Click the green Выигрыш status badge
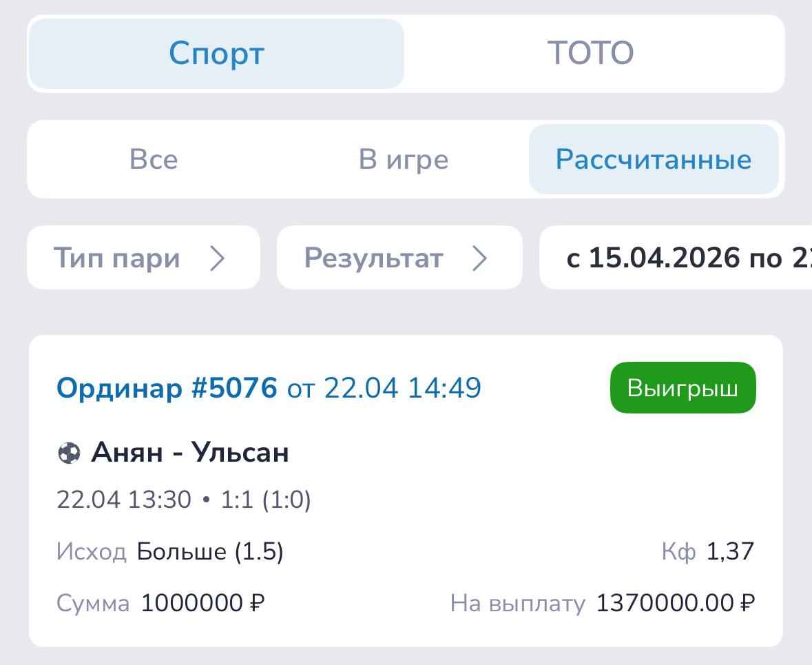The width and height of the screenshot is (812, 665). pyautogui.click(x=683, y=389)
